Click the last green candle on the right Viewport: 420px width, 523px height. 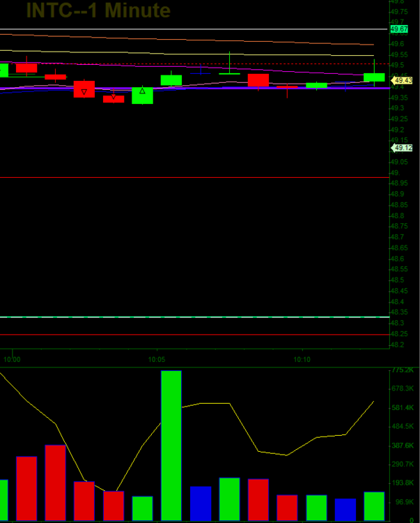(x=374, y=77)
